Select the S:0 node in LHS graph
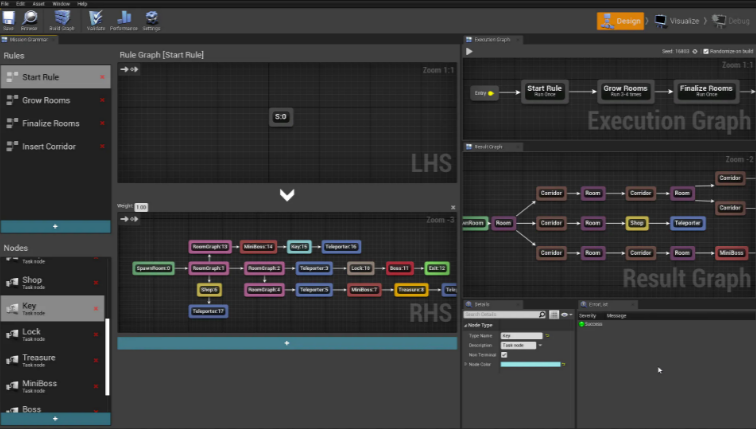The width and height of the screenshot is (756, 429). 281,117
